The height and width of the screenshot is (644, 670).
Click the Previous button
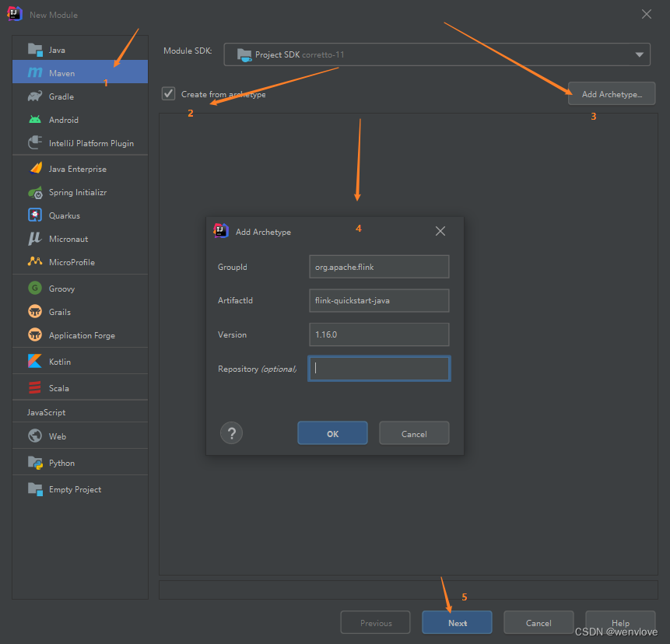pos(376,623)
